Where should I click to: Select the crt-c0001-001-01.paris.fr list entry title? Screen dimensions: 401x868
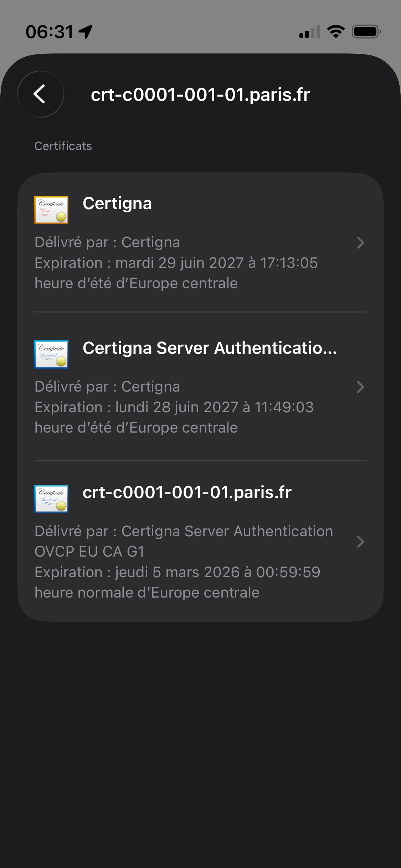[187, 492]
